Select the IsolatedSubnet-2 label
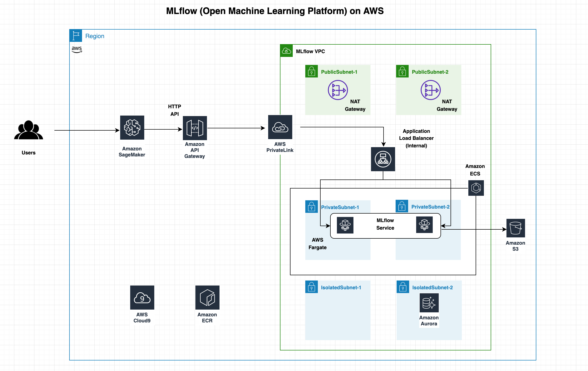 pyautogui.click(x=433, y=288)
